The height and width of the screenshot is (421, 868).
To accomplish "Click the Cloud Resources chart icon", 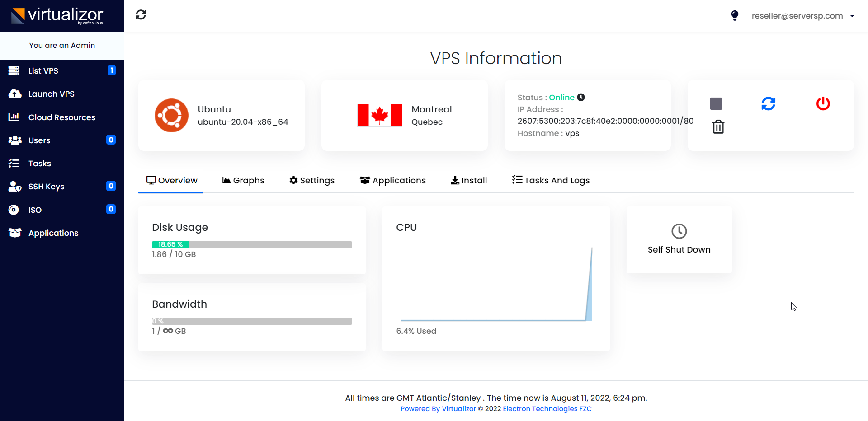I will point(14,117).
